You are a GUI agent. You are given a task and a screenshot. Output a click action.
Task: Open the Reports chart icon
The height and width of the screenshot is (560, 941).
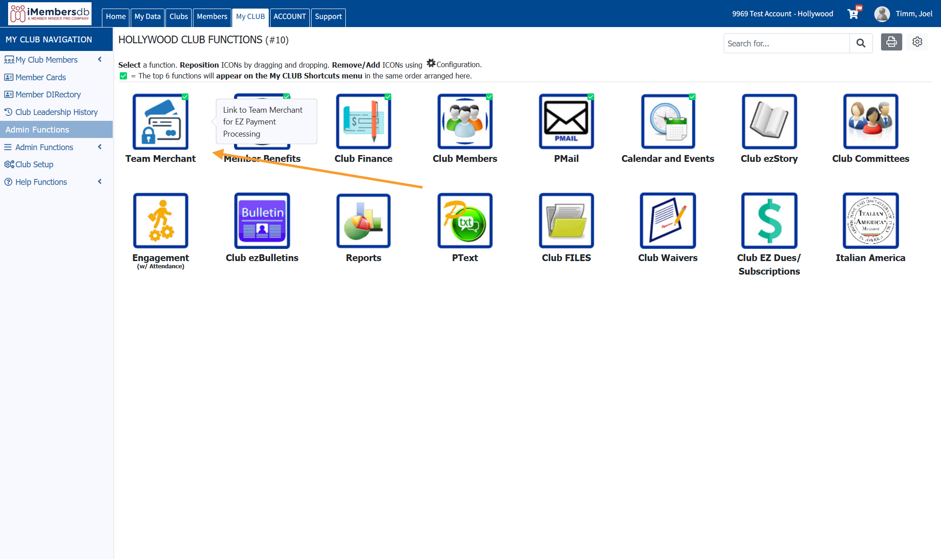pyautogui.click(x=363, y=221)
